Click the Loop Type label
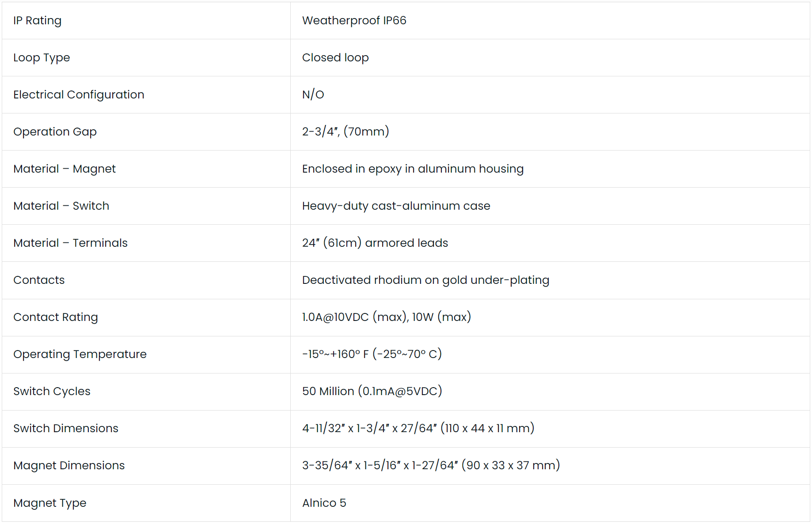This screenshot has height=524, width=812. pos(42,58)
